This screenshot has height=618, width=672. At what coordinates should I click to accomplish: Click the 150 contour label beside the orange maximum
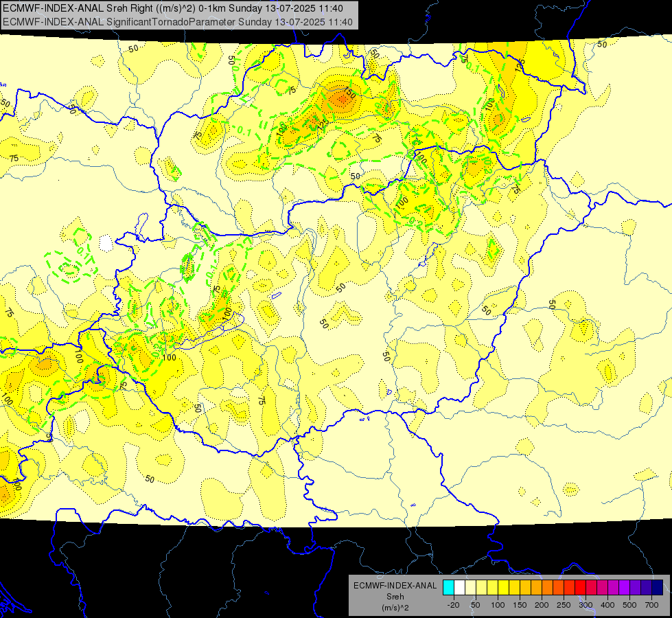click(349, 93)
